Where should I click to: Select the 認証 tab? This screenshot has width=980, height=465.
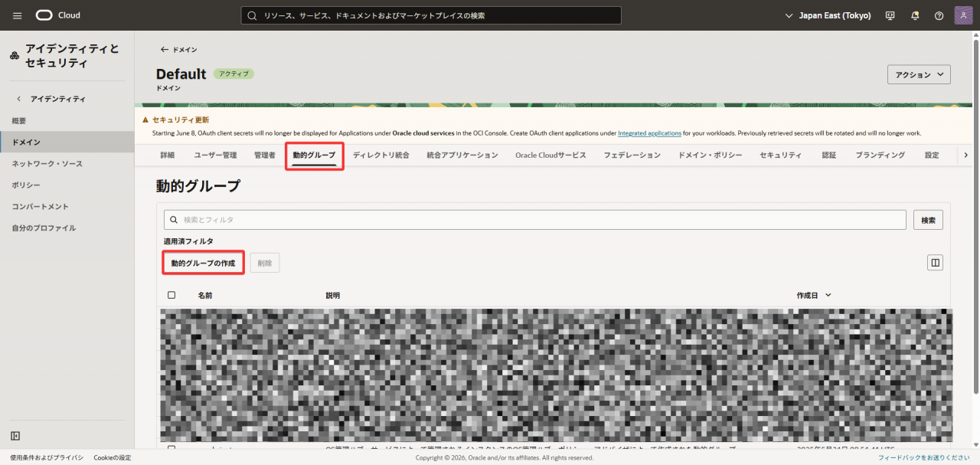(828, 155)
